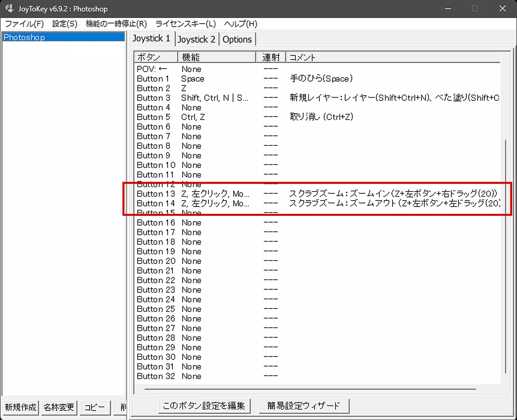Select the Button 4 row
Viewport: 517px width, 420px height.
click(317, 108)
